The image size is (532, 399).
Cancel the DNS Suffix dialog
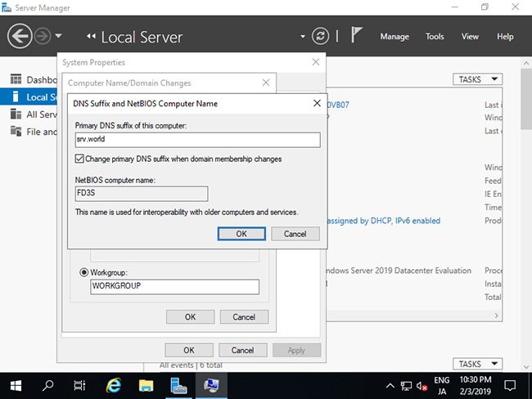pos(295,234)
